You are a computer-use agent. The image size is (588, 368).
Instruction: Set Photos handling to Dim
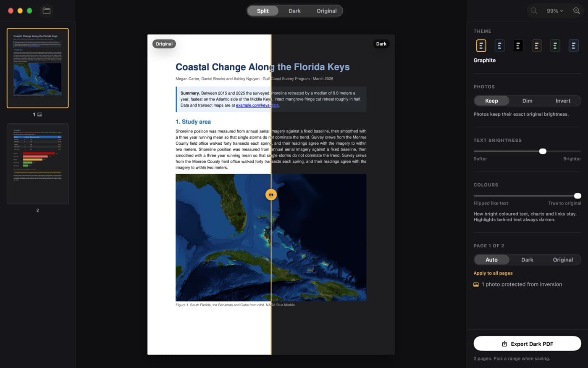[527, 101]
